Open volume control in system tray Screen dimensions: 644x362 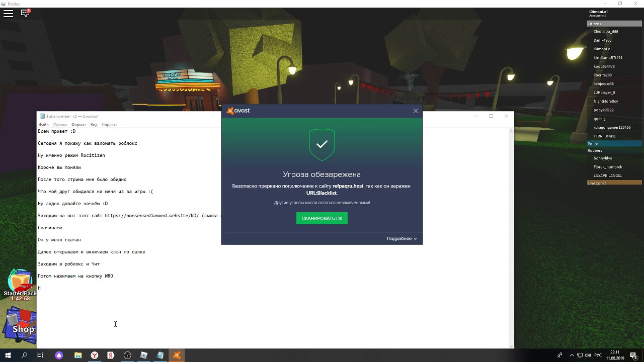(x=588, y=355)
